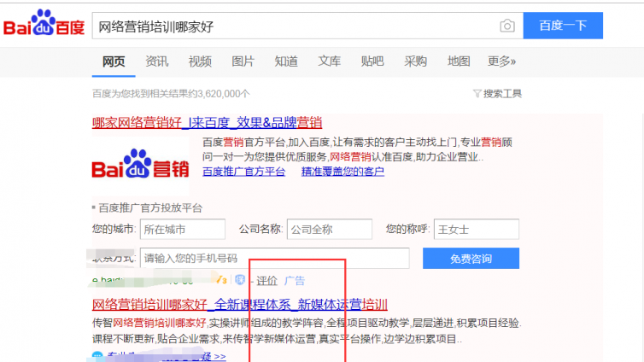Click the 免费咨询 button

(471, 258)
